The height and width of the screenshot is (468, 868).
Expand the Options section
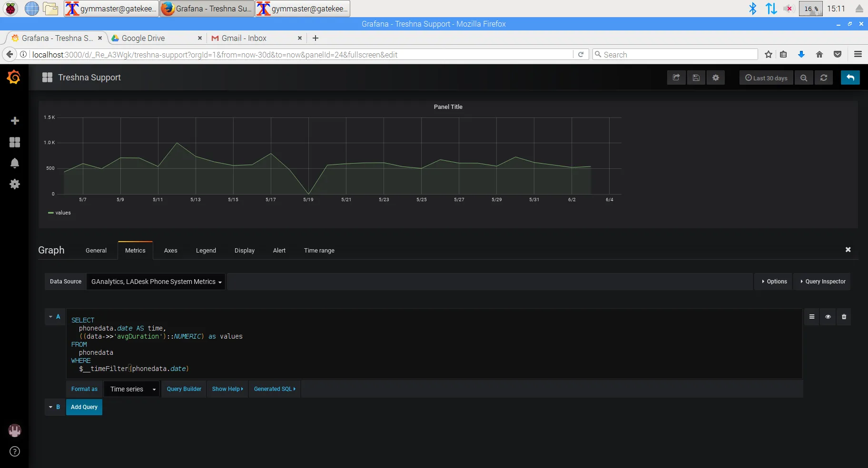[x=774, y=282]
